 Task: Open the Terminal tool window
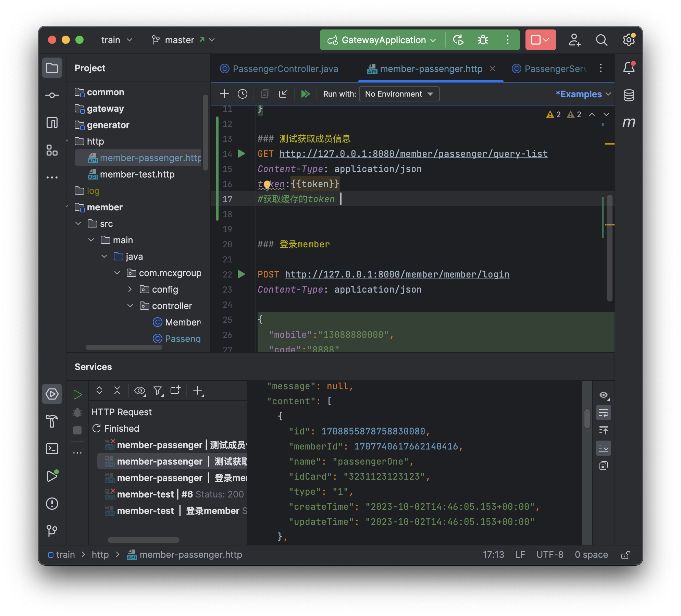(52, 449)
